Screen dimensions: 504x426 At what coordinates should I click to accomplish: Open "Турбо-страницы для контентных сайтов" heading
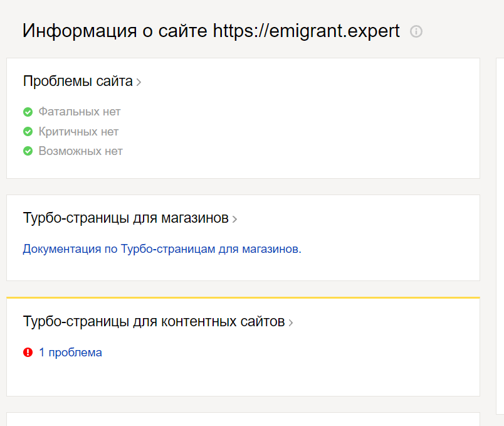(x=154, y=322)
